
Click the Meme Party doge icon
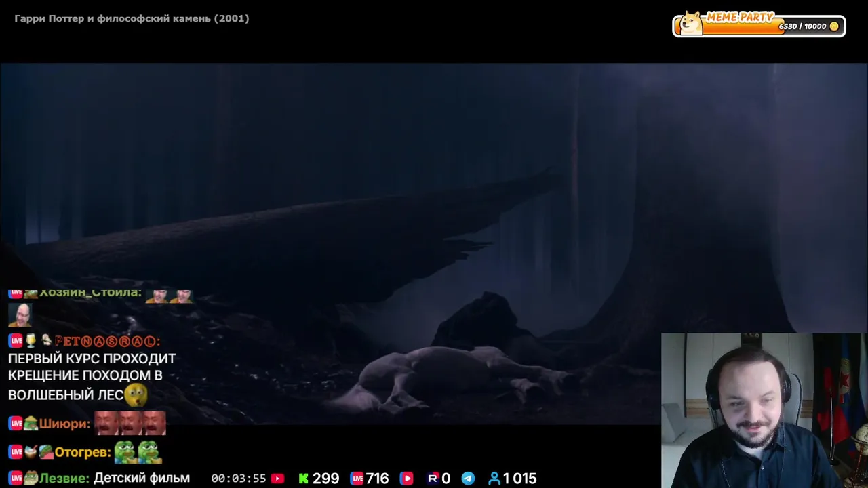691,23
